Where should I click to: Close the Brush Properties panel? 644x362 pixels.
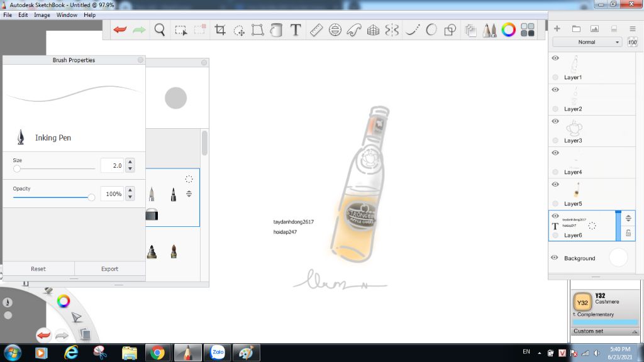(x=140, y=60)
